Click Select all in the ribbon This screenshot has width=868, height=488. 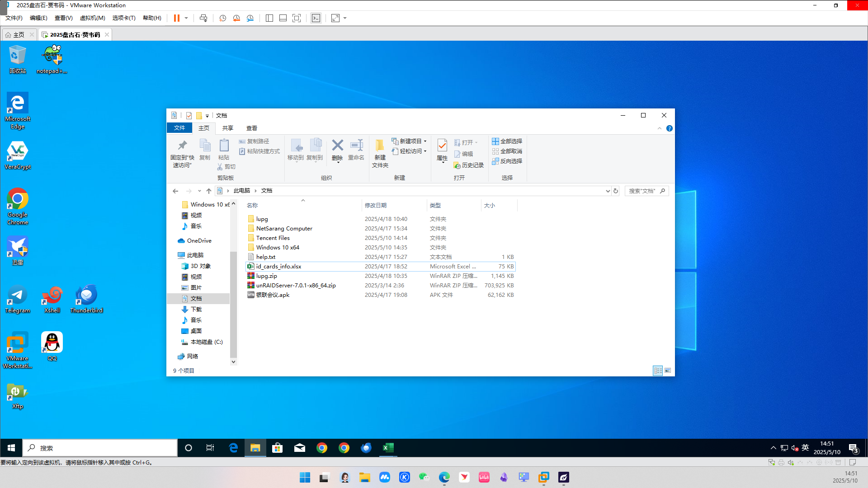(x=507, y=141)
